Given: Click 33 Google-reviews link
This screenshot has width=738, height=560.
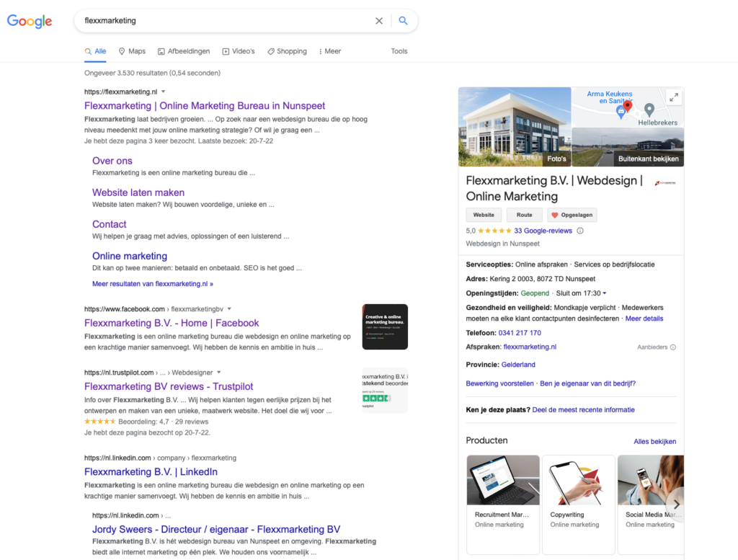Looking at the screenshot, I should pyautogui.click(x=543, y=231).
